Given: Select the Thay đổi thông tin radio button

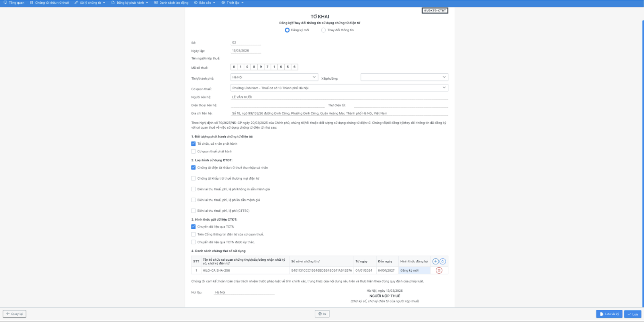Looking at the screenshot, I should click(x=323, y=30).
